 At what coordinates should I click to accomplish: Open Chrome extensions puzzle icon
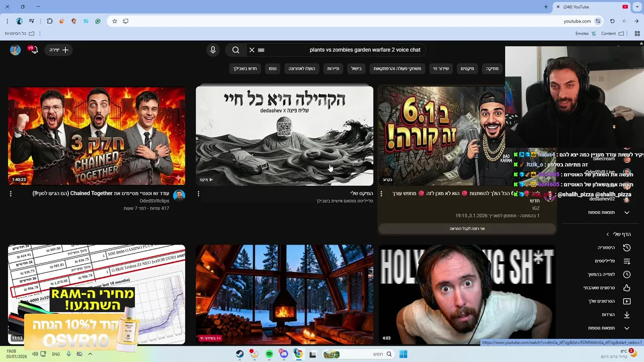point(49,21)
